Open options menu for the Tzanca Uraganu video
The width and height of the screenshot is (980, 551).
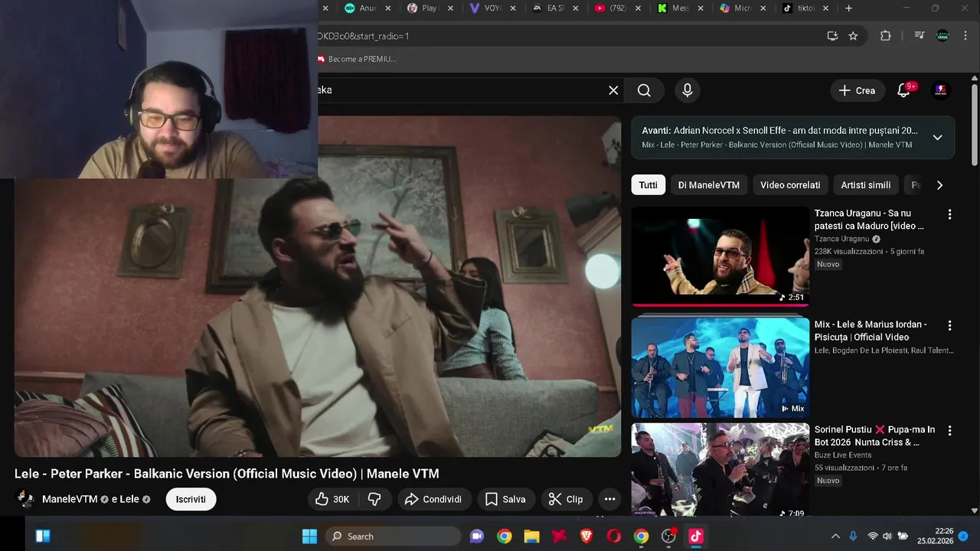(x=950, y=214)
